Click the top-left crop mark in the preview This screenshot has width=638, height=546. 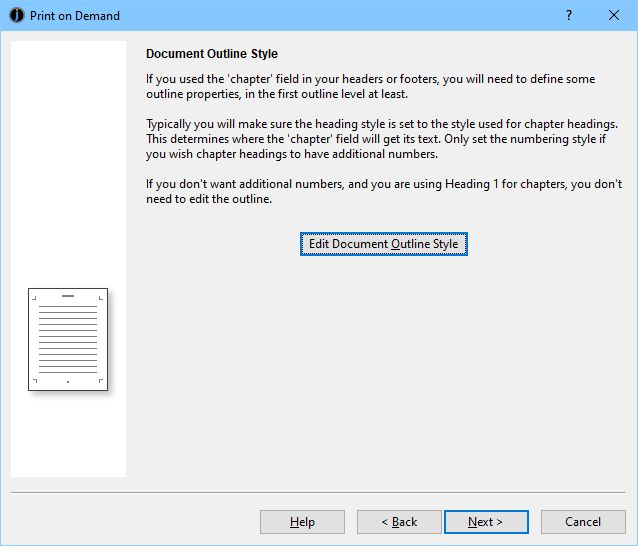pyautogui.click(x=35, y=297)
